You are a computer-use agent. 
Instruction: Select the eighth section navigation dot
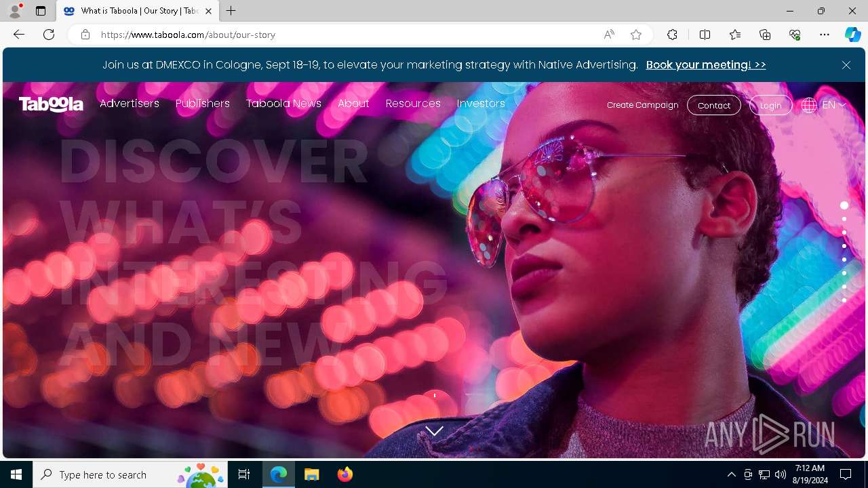(844, 300)
